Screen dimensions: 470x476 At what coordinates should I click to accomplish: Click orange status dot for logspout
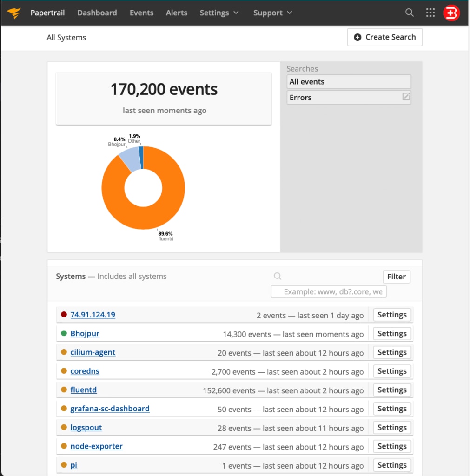click(64, 428)
